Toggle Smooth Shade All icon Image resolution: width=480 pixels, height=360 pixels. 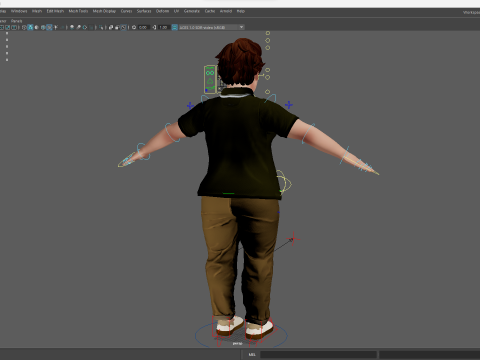pyautogui.click(x=30, y=27)
